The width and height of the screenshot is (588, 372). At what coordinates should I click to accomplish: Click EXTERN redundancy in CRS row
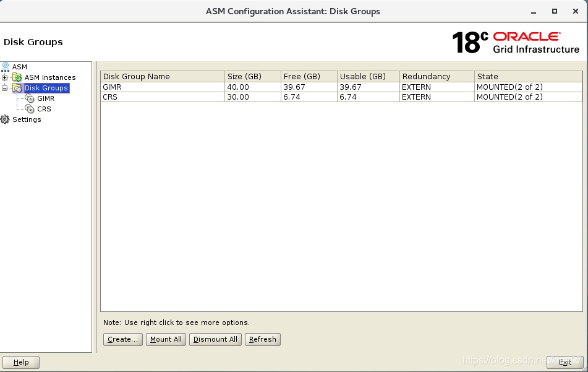coord(437,97)
